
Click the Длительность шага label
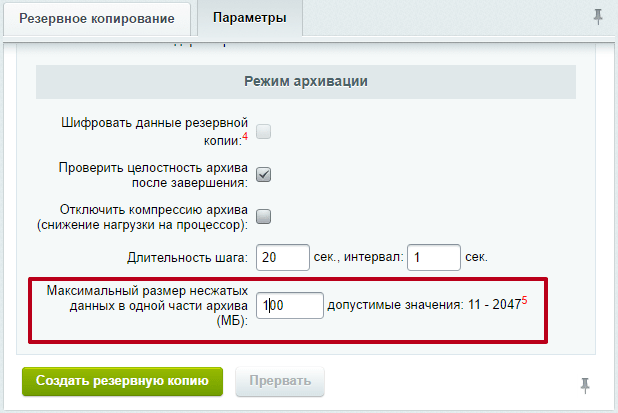(187, 258)
